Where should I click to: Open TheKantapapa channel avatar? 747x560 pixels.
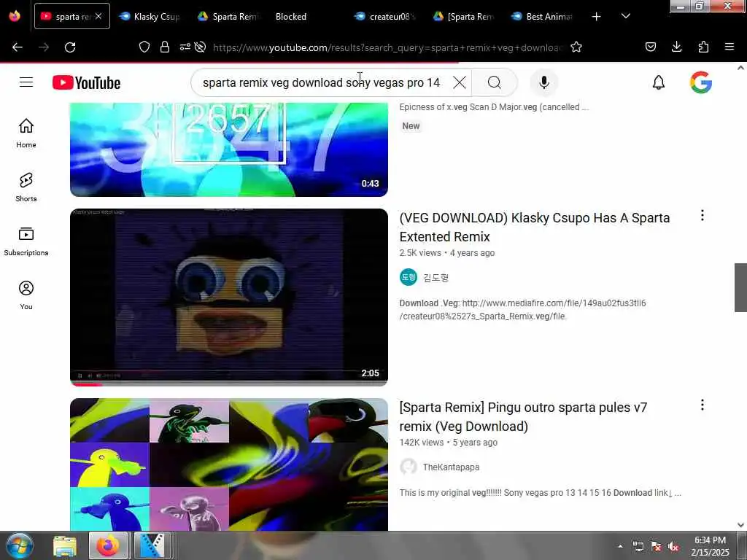409,467
